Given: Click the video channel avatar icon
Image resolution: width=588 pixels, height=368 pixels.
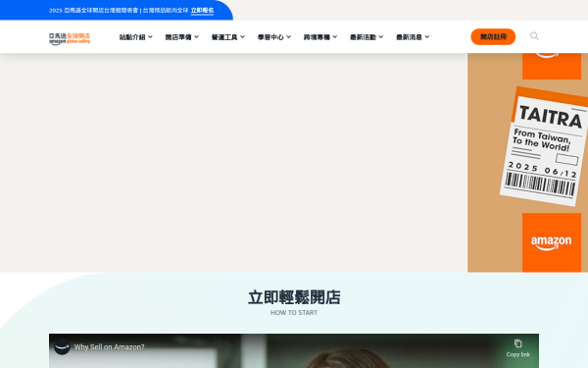Looking at the screenshot, I should (x=62, y=346).
